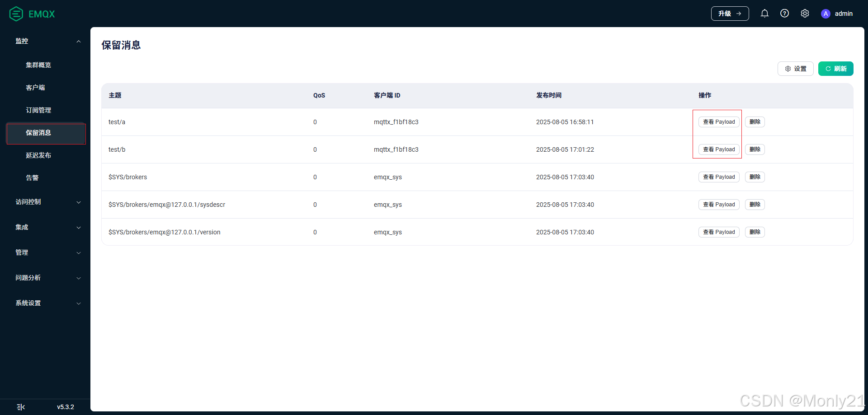Screen dimensions: 868x415
Task: Click the topic $SYS/brokers/emqx@127.0.0.1/sysdescr
Action: [x=167, y=205]
